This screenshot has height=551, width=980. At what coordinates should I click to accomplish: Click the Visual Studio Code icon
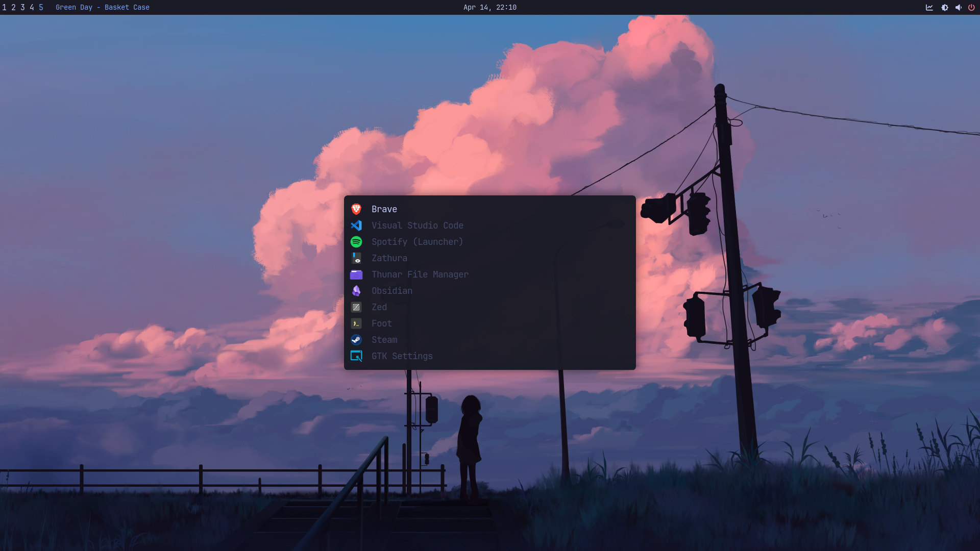pyautogui.click(x=357, y=226)
